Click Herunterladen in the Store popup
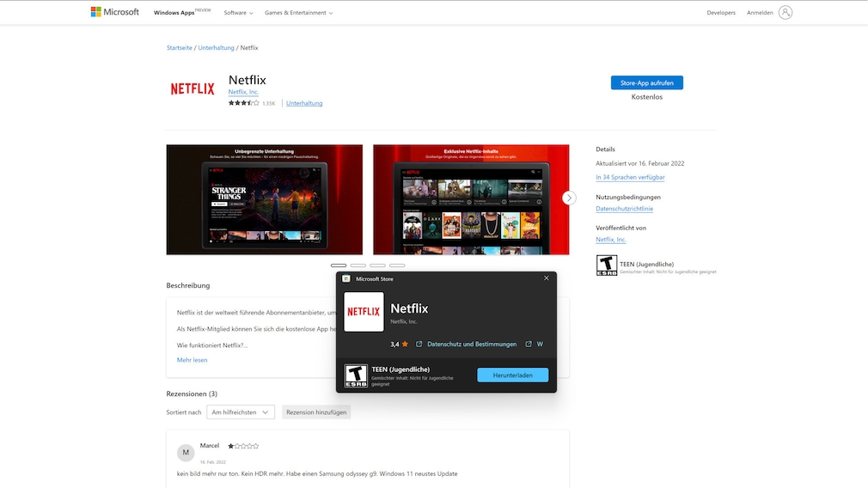Screen dimensions: 868x488 (x=512, y=375)
